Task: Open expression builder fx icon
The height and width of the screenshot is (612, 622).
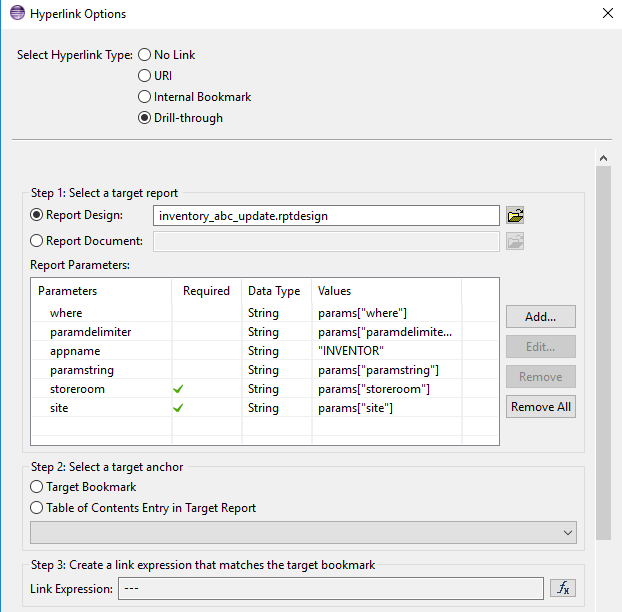Action: point(563,588)
